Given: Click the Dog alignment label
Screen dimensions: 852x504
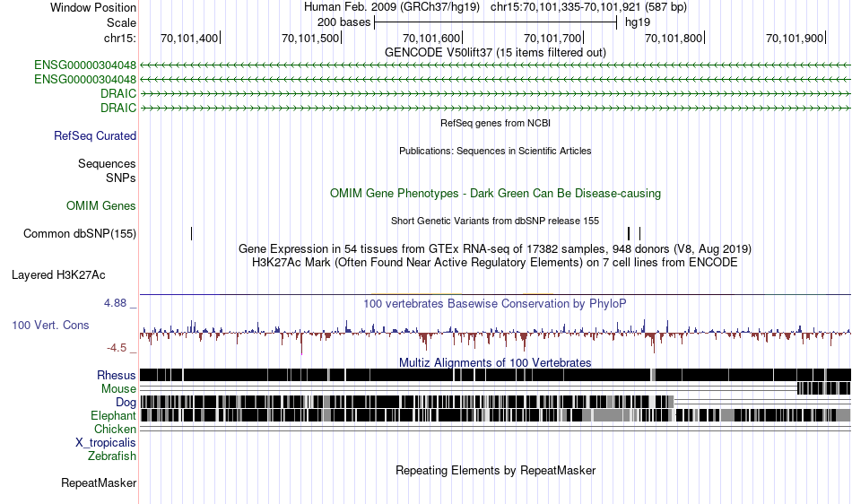Looking at the screenshot, I should (x=126, y=403).
